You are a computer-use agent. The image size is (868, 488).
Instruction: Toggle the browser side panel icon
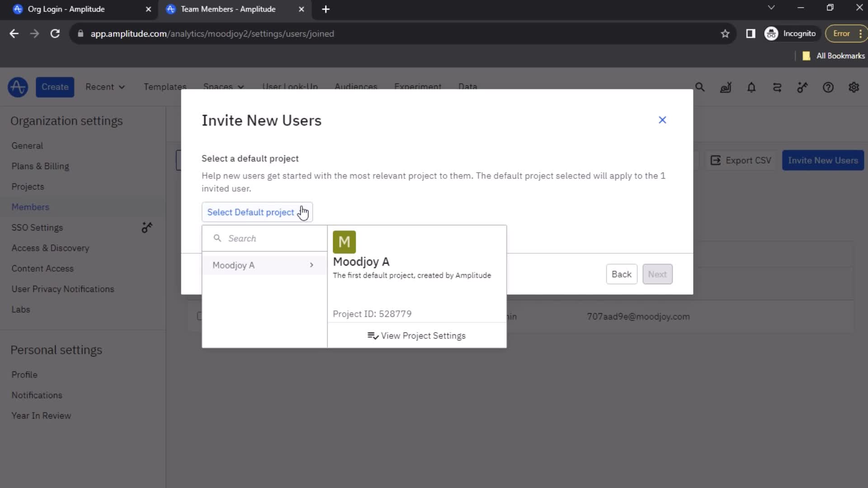coord(750,33)
